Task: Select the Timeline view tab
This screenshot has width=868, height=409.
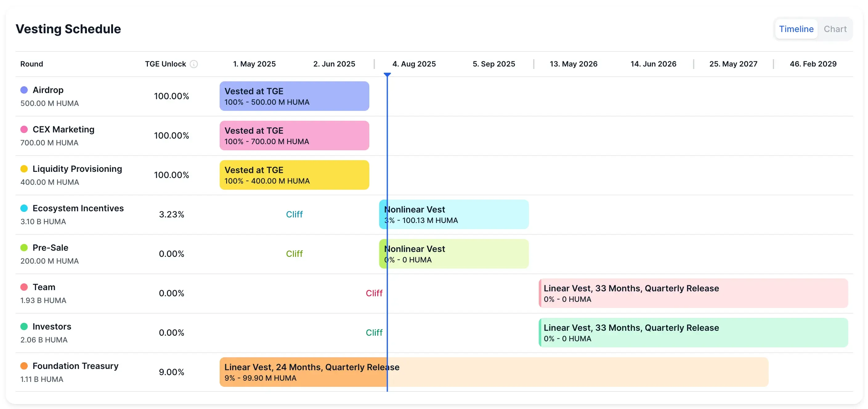Action: 796,29
